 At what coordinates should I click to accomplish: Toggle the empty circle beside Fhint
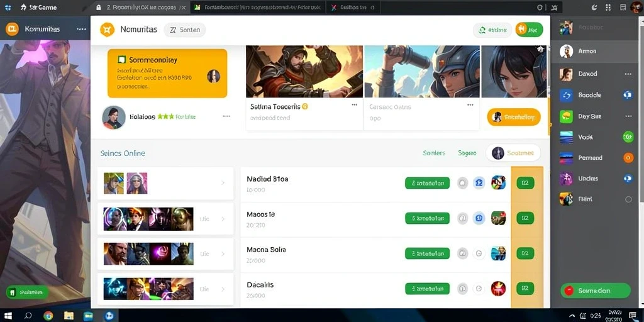(628, 199)
